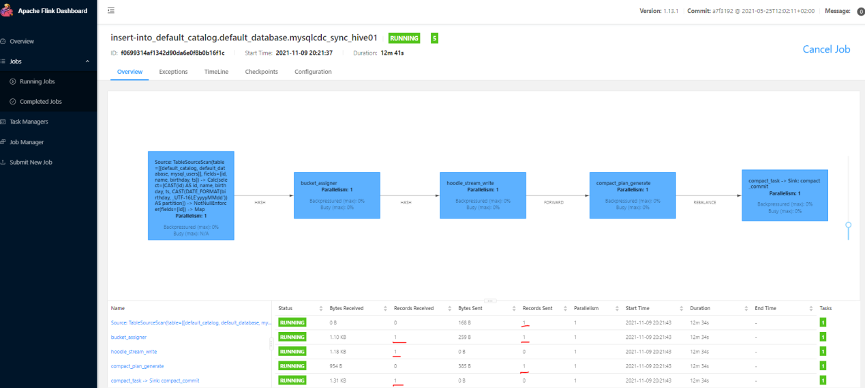Click the Overview icon in sidebar
Image resolution: width=866 pixels, height=389 pixels.
3,41
